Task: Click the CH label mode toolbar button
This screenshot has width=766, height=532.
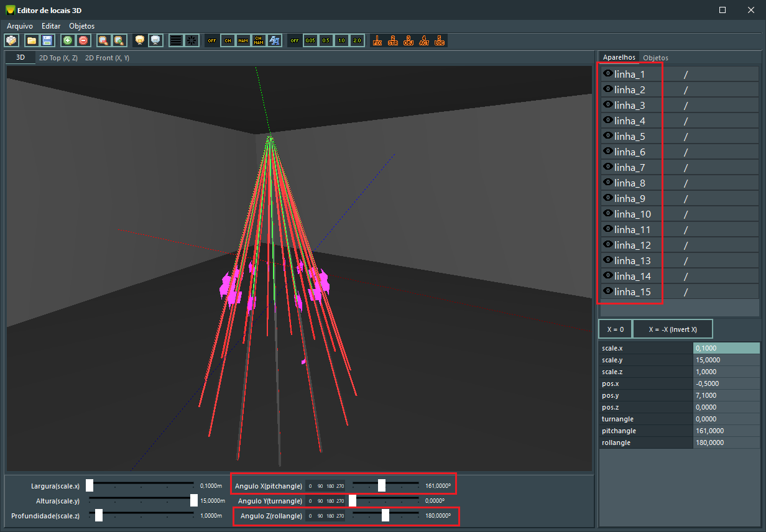Action: pyautogui.click(x=228, y=40)
